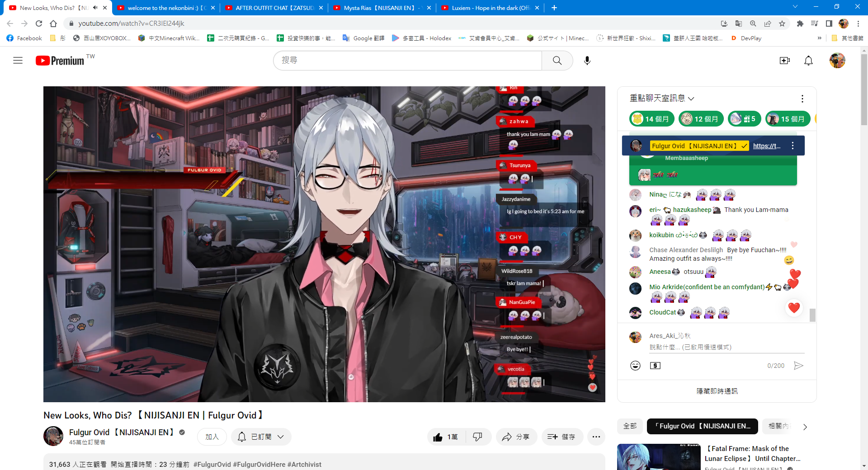This screenshot has height=470, width=868.
Task: Click the YouTube search input field
Action: coord(407,61)
